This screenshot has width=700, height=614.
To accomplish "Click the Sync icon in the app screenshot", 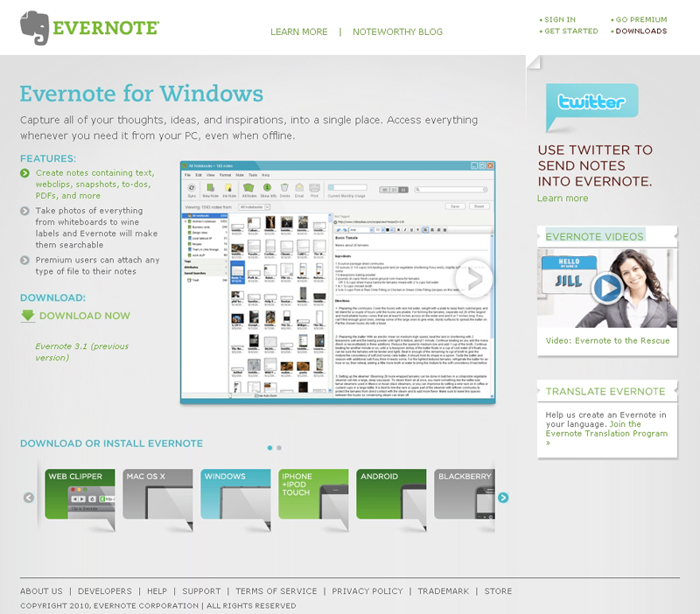I will [x=192, y=188].
